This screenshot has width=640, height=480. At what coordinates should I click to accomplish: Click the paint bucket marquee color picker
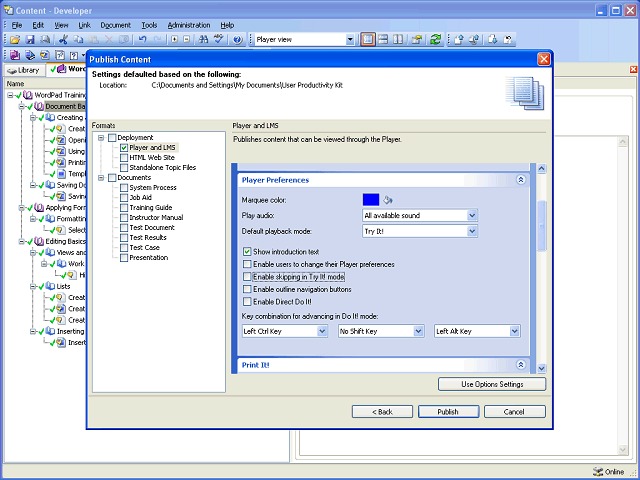pyautogui.click(x=388, y=200)
